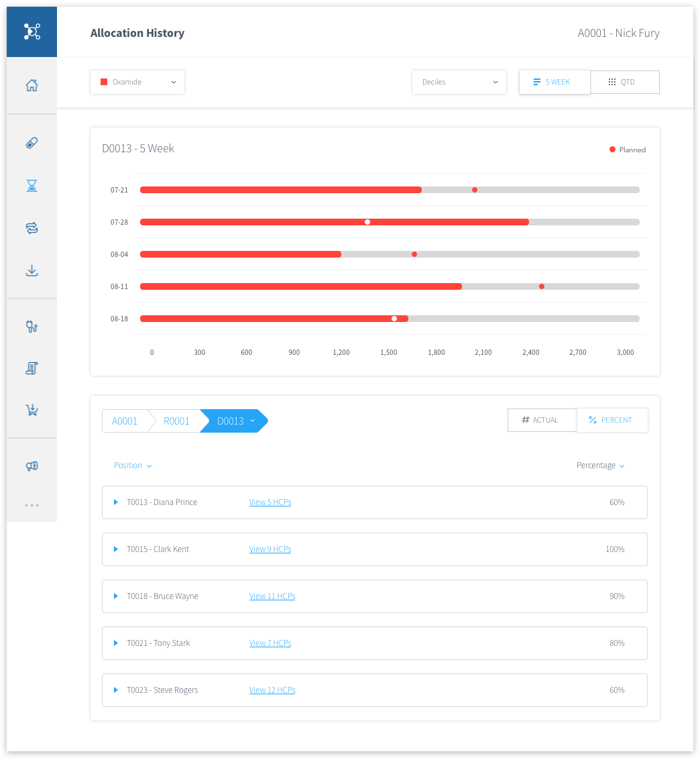Screen dimensions: 700x758
Task: Click the 07-21 red progress bar
Action: [281, 190]
